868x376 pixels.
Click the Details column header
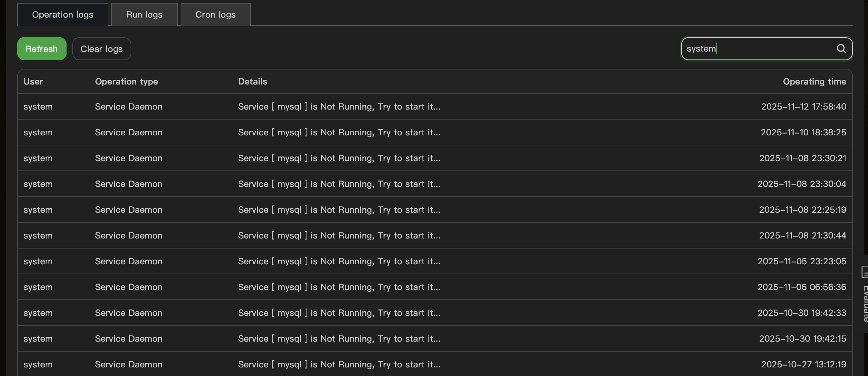point(253,82)
